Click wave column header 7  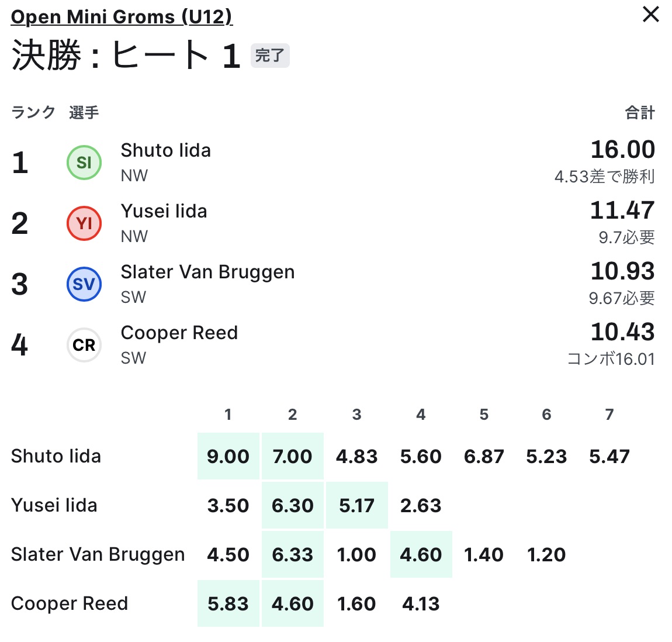[609, 415]
